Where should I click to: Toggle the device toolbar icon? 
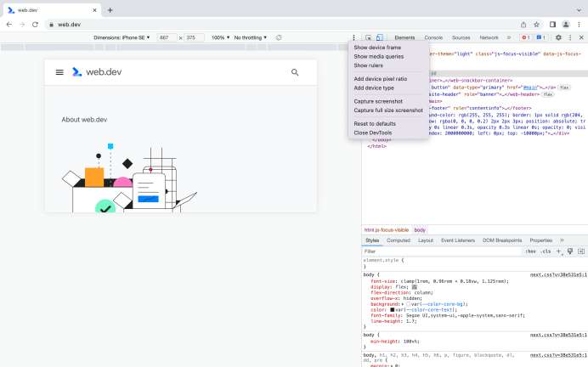point(380,37)
